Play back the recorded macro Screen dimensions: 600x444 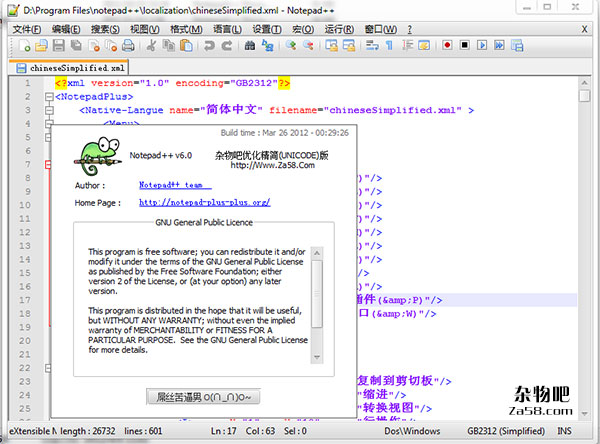pos(482,46)
